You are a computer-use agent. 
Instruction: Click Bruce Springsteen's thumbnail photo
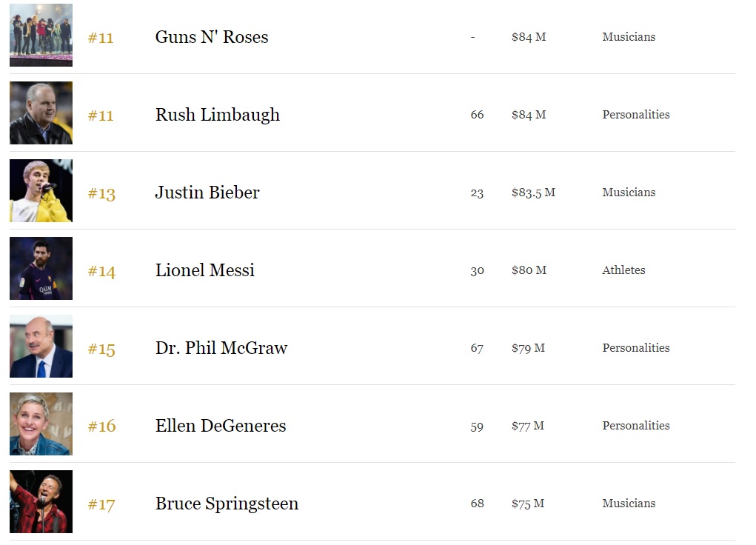41,502
